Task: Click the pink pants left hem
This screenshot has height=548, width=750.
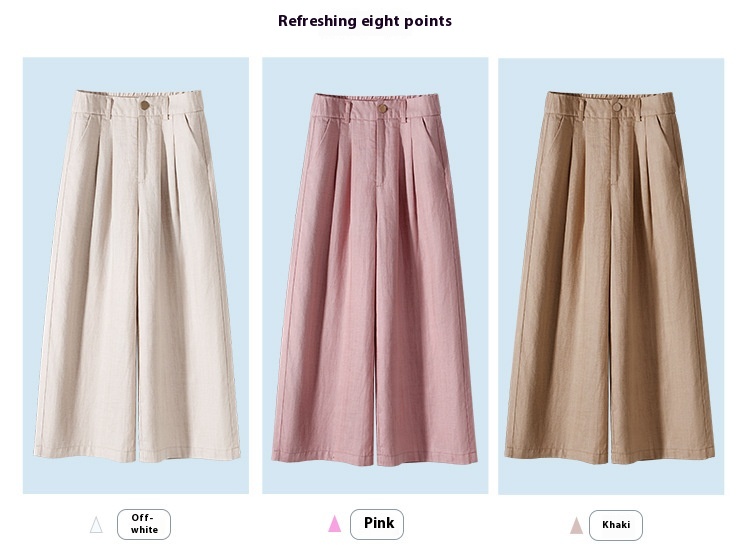Action: pos(323,457)
